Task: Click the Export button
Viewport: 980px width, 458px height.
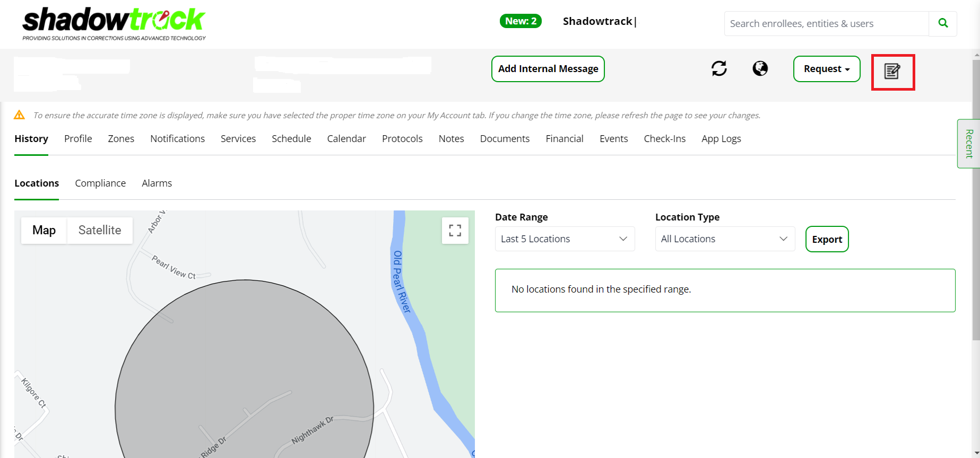Action: pyautogui.click(x=827, y=239)
